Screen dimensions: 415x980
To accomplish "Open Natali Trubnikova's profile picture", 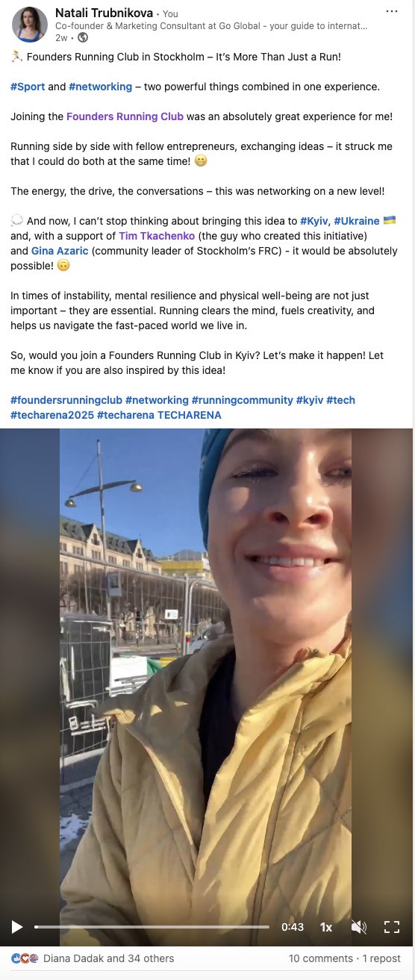I will (x=30, y=25).
